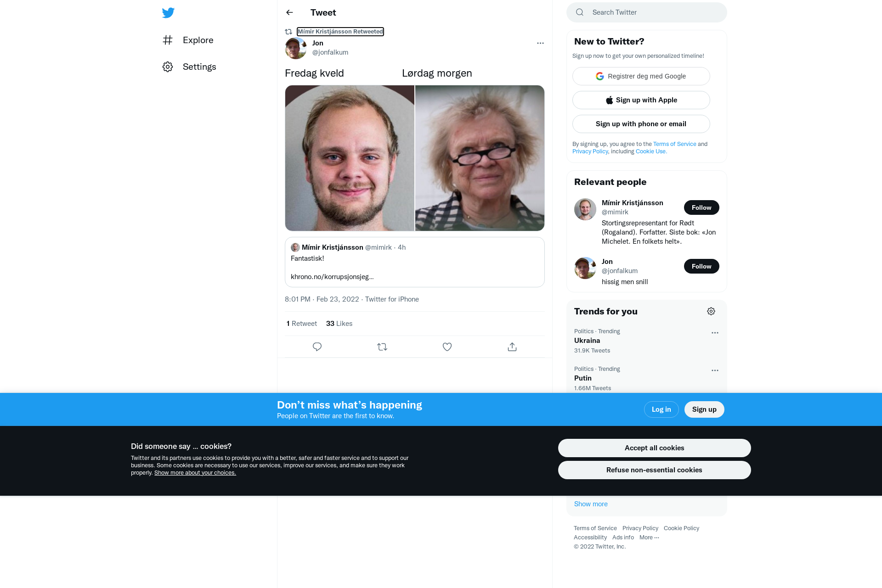Open the left Fredag kveld photo
The height and width of the screenshot is (588, 882).
(350, 158)
